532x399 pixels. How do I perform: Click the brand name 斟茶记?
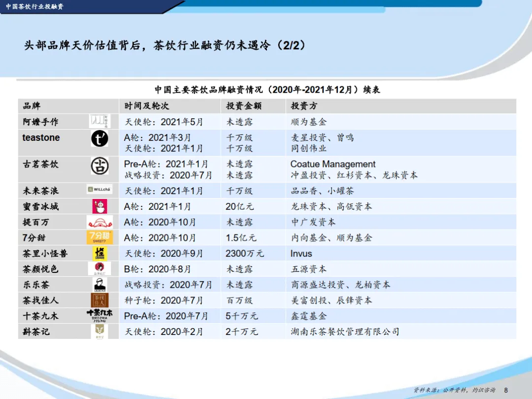[x=36, y=332]
